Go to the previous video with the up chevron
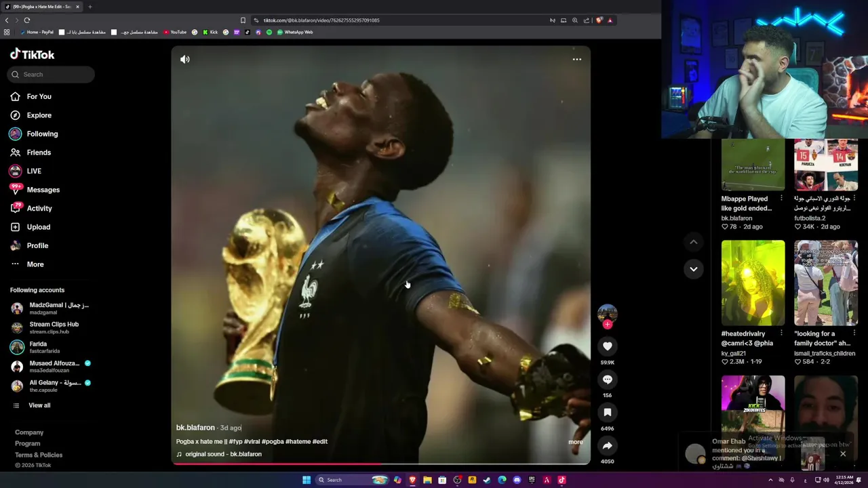This screenshot has height=488, width=868. point(693,242)
